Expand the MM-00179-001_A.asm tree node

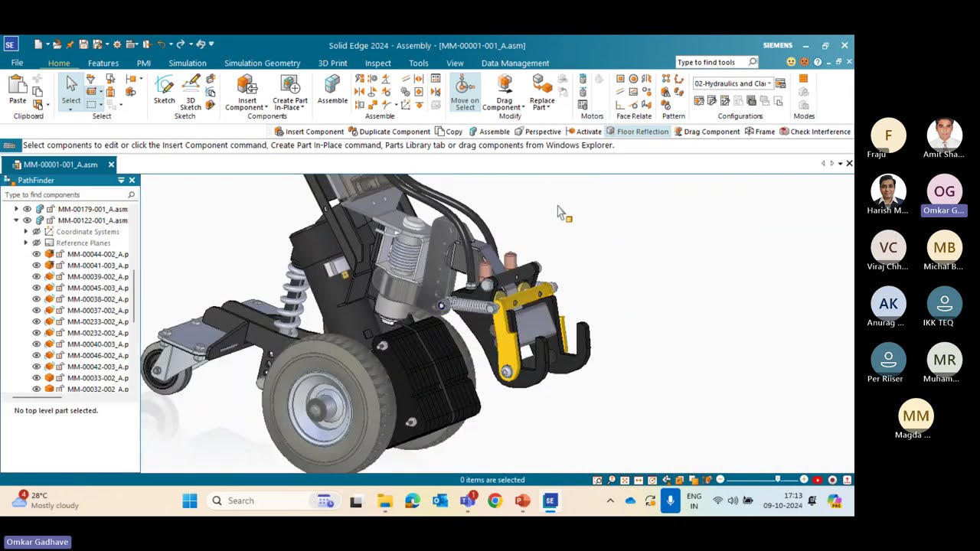(16, 209)
